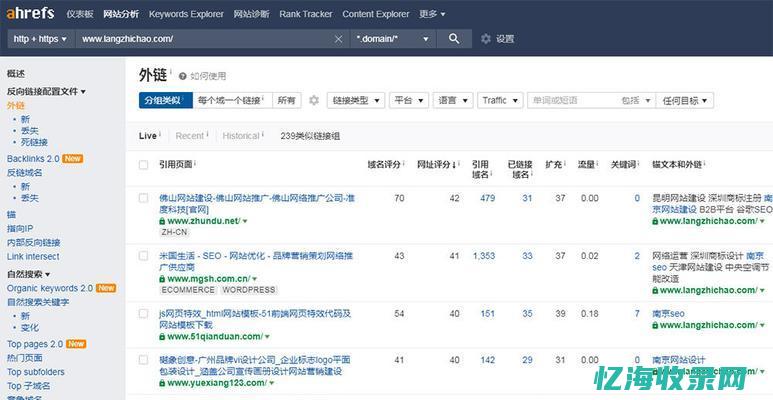Screen dimensions: 773x400
Task: Open Content Explorer in top navigation
Action: click(376, 14)
